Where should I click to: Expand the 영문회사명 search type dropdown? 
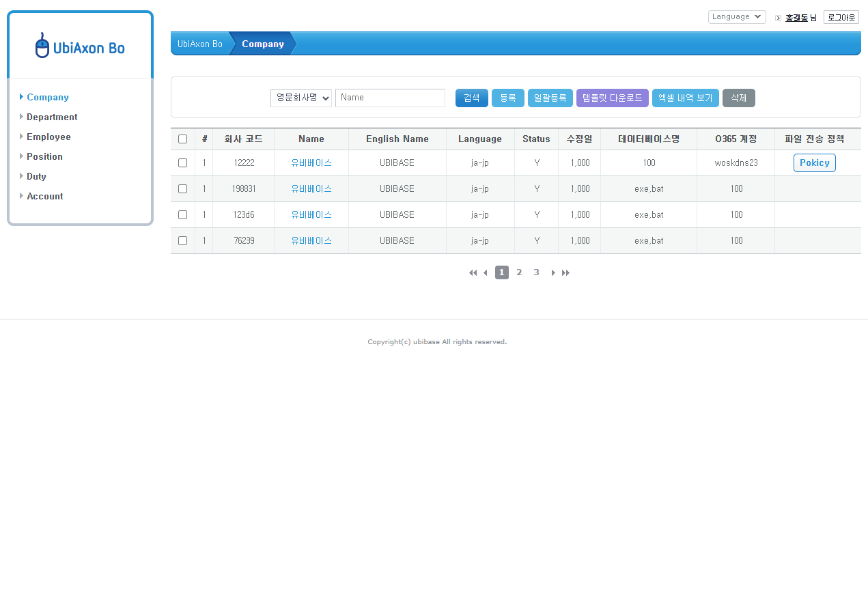(300, 98)
